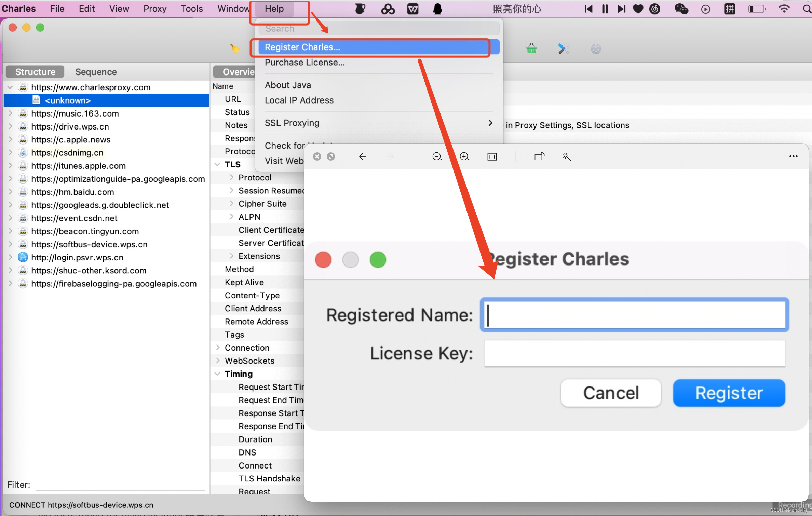Focus the License Key input field
Screen dimensions: 812x516
point(634,353)
